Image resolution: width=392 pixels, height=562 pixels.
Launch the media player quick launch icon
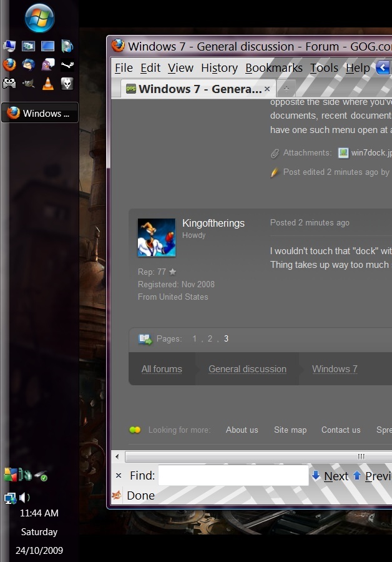[x=67, y=46]
